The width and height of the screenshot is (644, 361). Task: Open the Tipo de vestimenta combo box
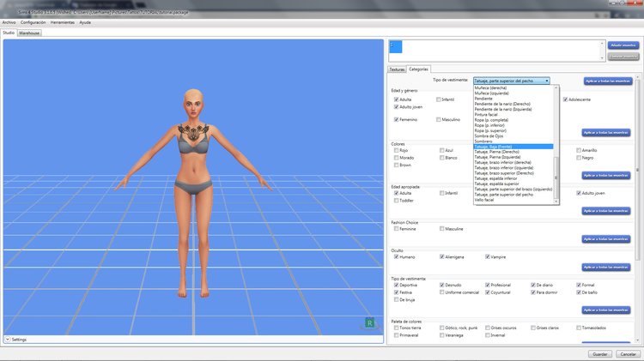512,81
